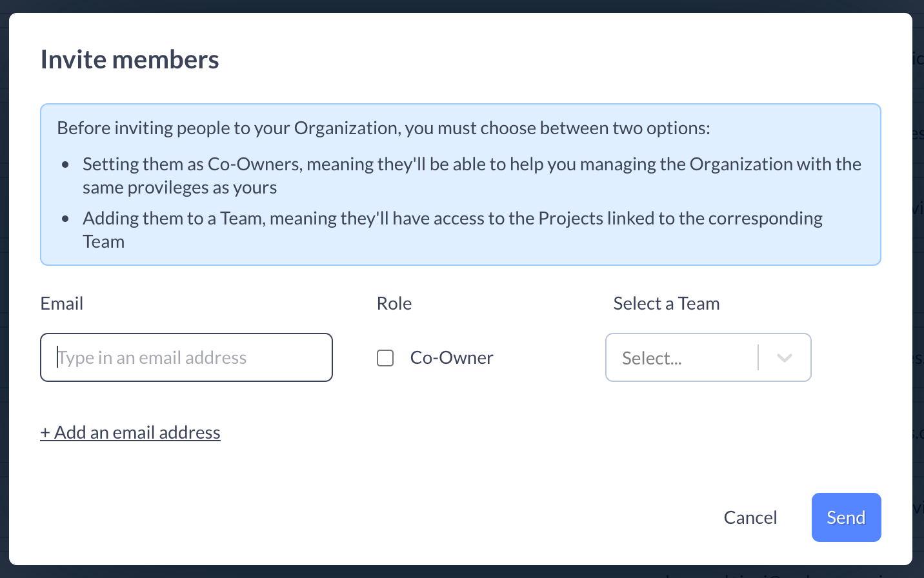Click the Co-Owner label text
The width and height of the screenshot is (924, 578).
pos(452,358)
